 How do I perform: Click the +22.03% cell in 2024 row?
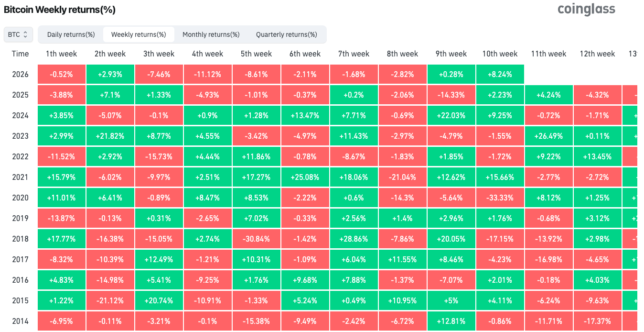pos(451,115)
